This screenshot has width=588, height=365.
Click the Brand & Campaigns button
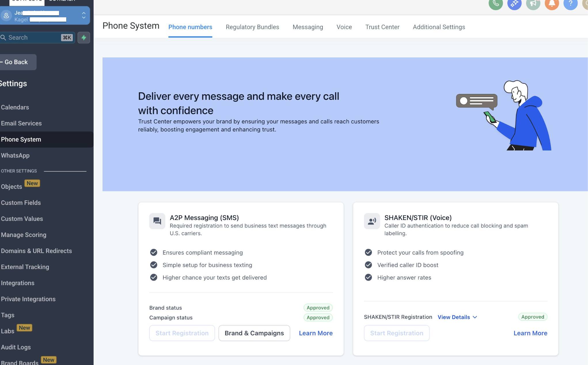click(x=254, y=333)
